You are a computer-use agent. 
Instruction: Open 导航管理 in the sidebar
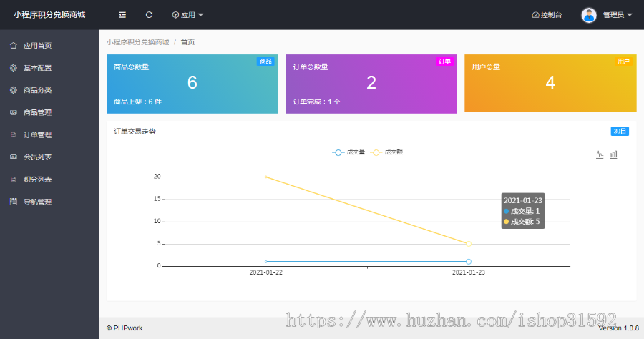pos(49,202)
